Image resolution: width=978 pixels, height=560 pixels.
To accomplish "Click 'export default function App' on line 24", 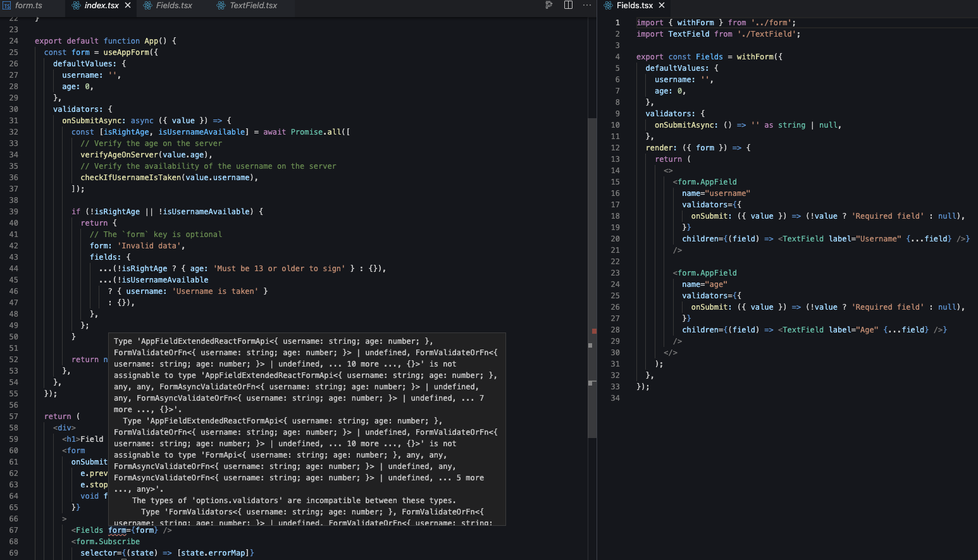I will click(x=97, y=41).
